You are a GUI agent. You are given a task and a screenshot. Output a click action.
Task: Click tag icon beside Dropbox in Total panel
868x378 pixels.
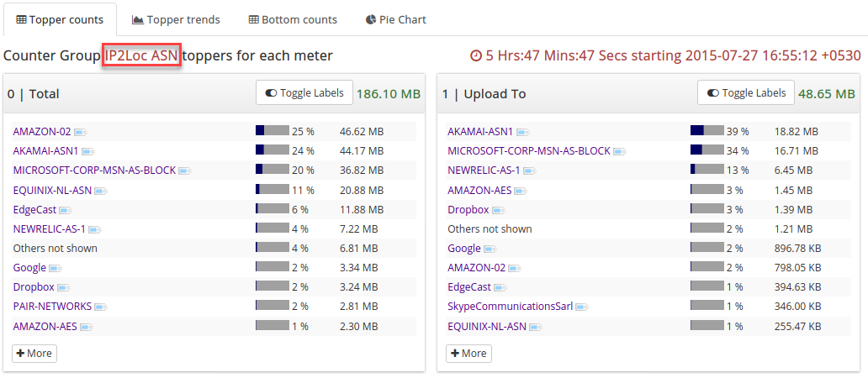pyautogui.click(x=64, y=288)
